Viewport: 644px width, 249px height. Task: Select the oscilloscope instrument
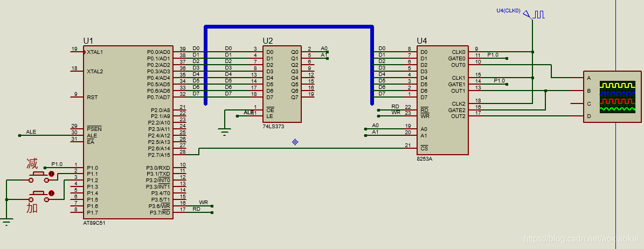coord(612,96)
